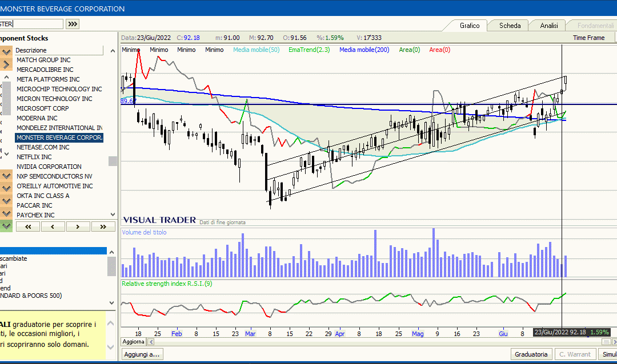The width and height of the screenshot is (617, 364).
Task: Select the Fondamentali tab
Action: coord(595,26)
